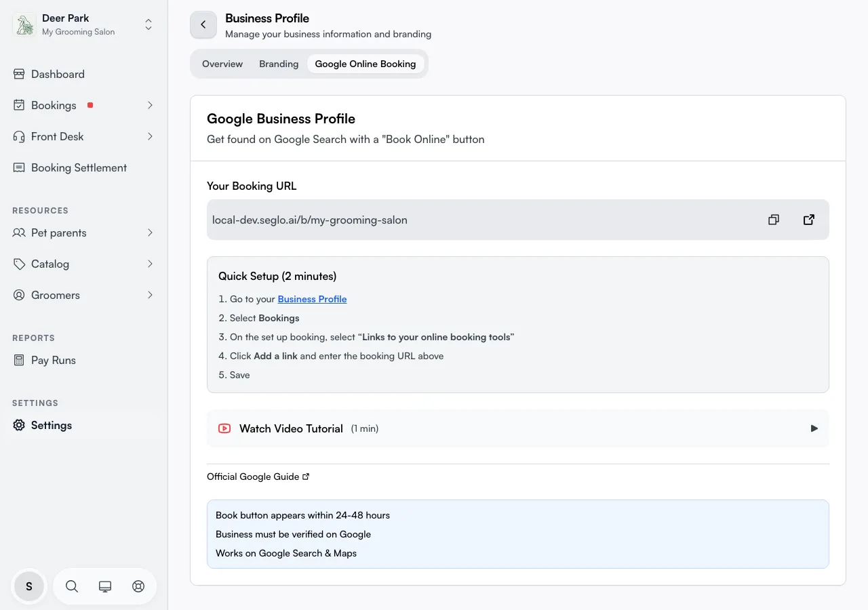The height and width of the screenshot is (610, 868).
Task: Click the Settings gear icon
Action: coord(19,425)
